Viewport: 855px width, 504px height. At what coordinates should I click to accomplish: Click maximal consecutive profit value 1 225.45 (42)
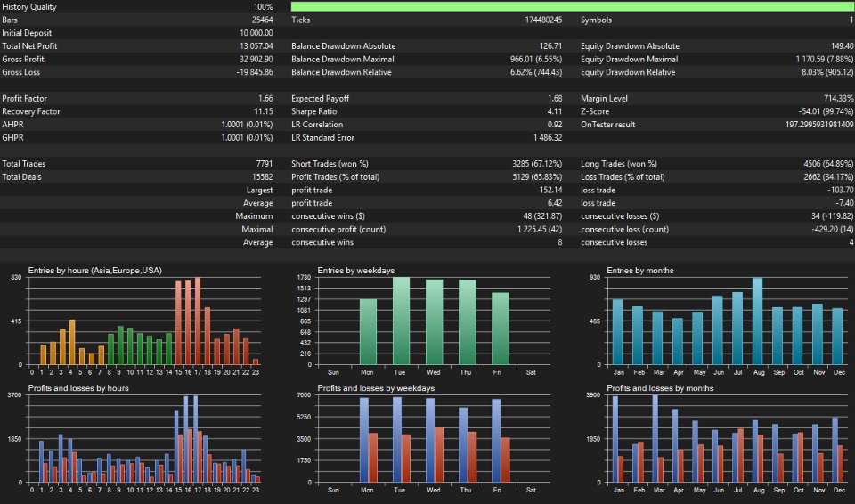click(x=540, y=230)
